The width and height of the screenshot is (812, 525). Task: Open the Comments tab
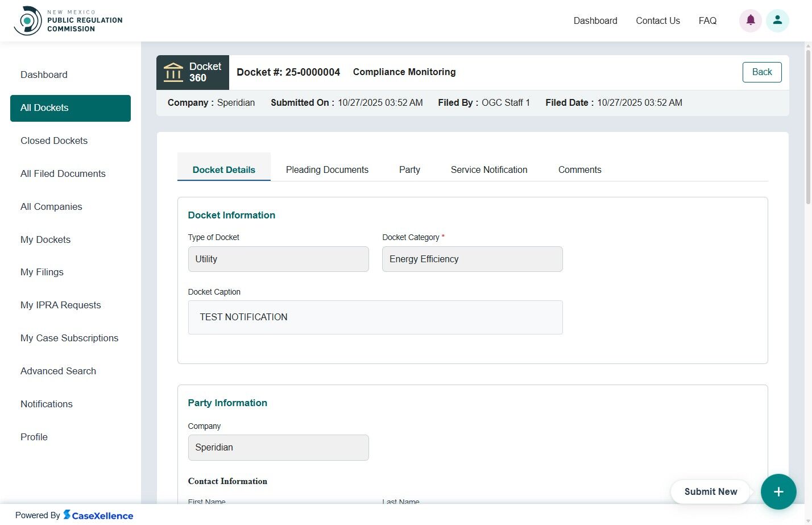[579, 170]
